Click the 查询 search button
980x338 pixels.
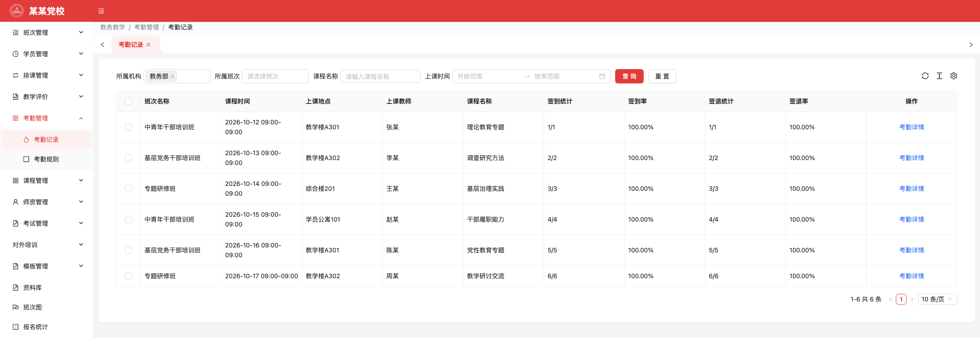(x=629, y=76)
